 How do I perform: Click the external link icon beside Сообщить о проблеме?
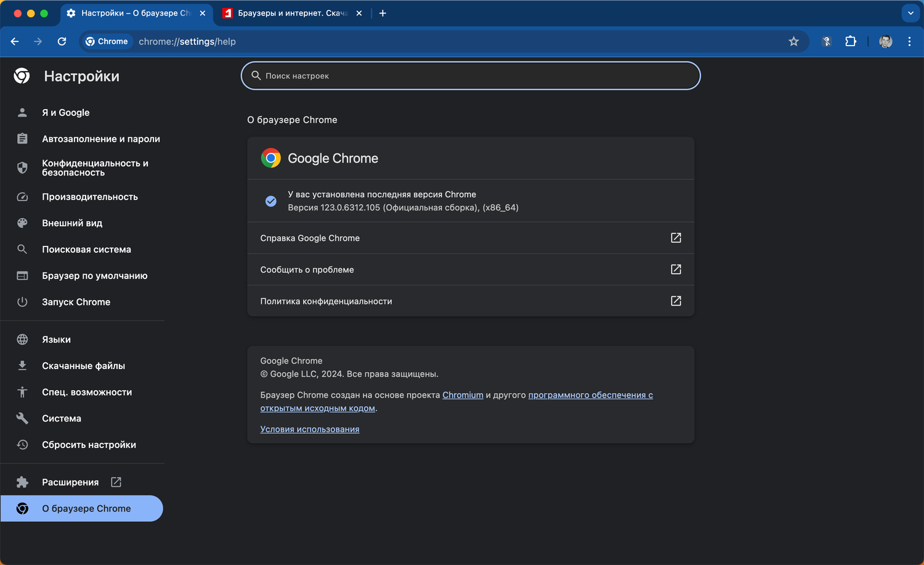pos(676,269)
